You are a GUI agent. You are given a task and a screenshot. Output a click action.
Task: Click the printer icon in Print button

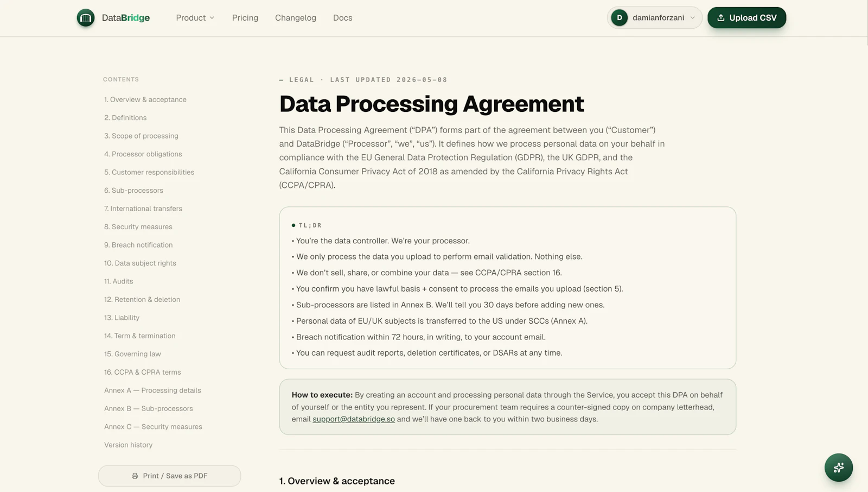[135, 476]
